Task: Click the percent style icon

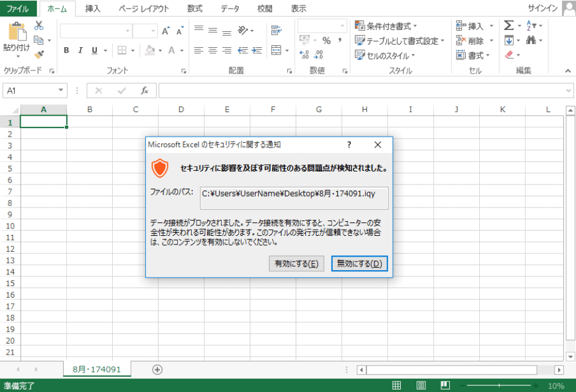Action: (x=326, y=40)
